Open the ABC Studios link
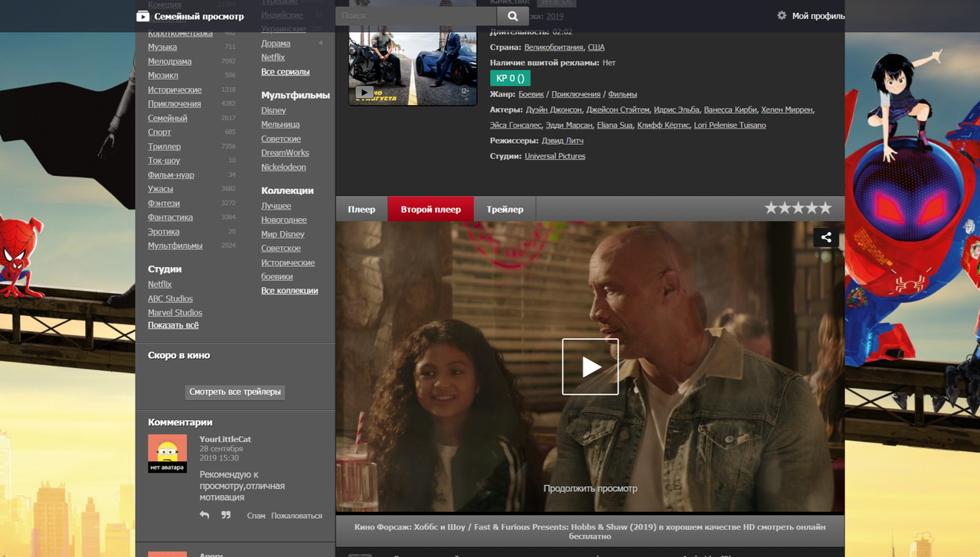The width and height of the screenshot is (980, 557). [x=170, y=298]
